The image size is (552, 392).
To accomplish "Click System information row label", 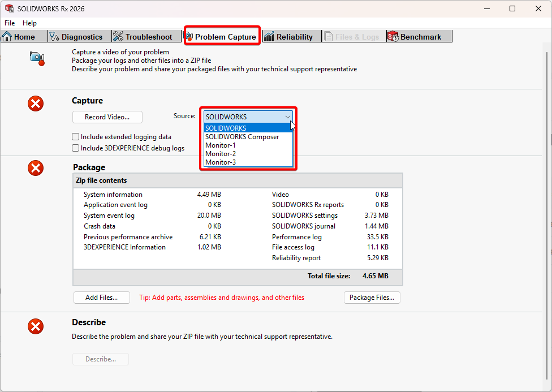I will coord(113,195).
